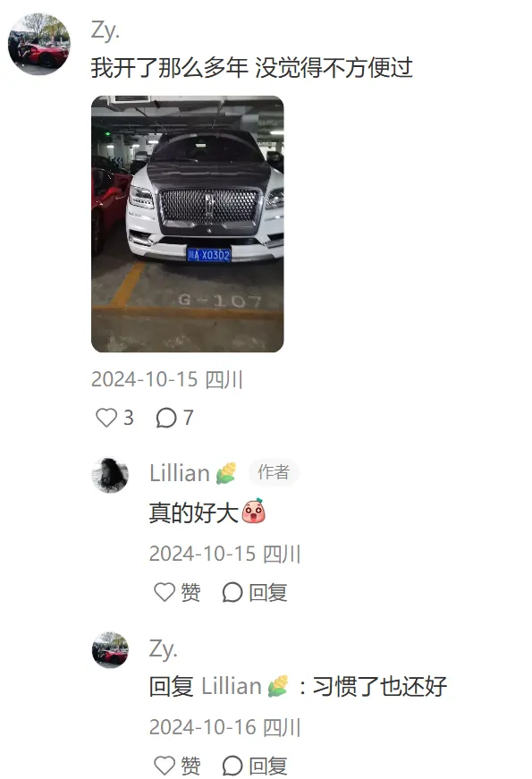Open Zy.'s avatar at top comment

click(x=38, y=44)
